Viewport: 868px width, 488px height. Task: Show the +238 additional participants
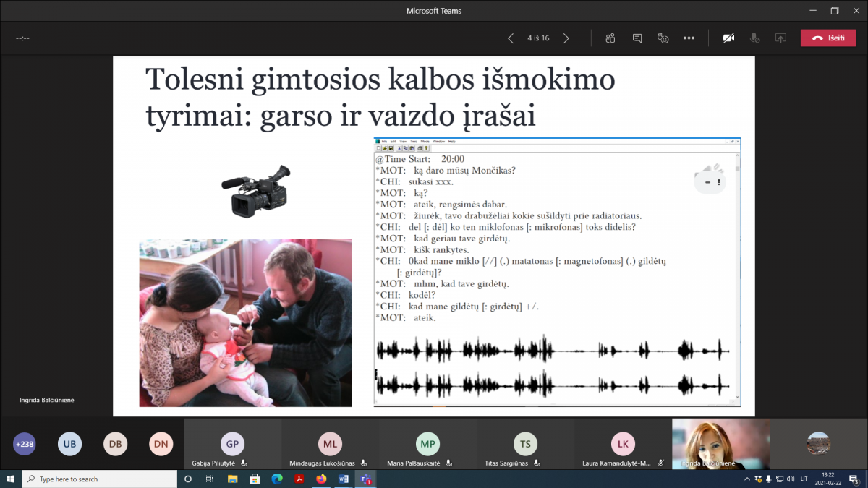[25, 444]
